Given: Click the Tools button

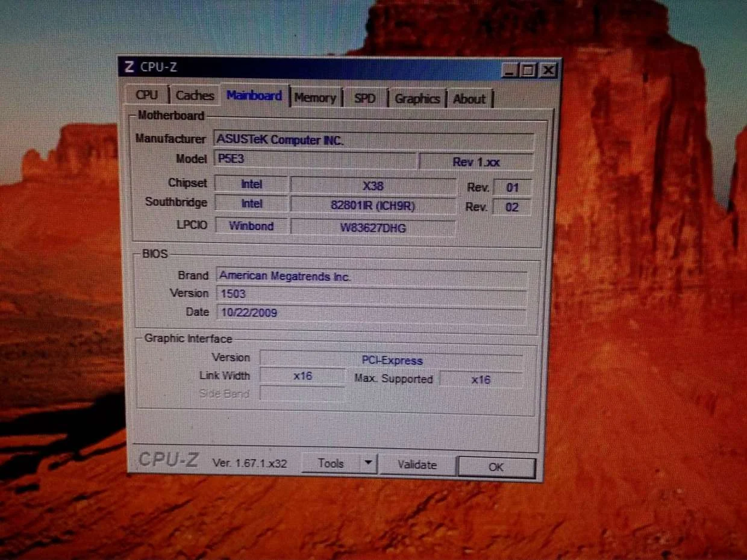Looking at the screenshot, I should click(331, 463).
